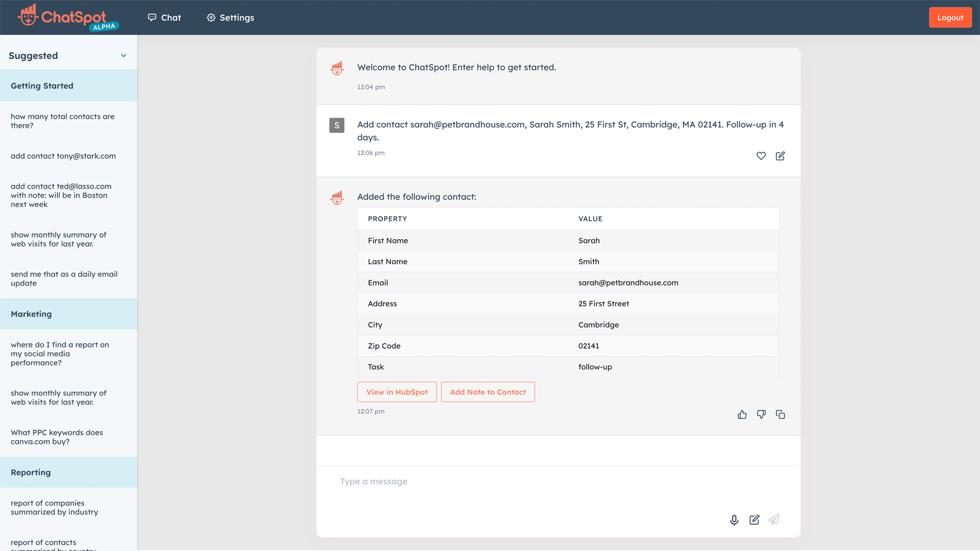The width and height of the screenshot is (980, 551).
Task: Click the compose icon beside the microphone
Action: coord(754,520)
